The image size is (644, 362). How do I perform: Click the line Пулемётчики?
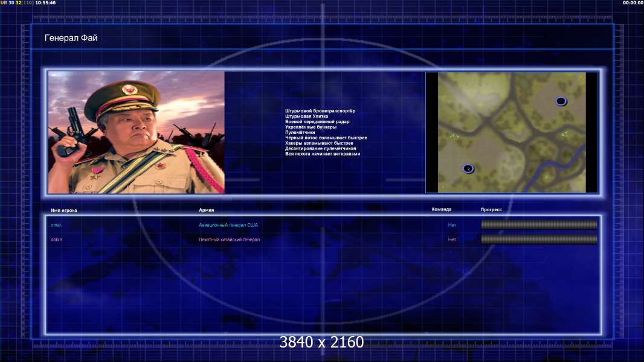click(x=300, y=132)
